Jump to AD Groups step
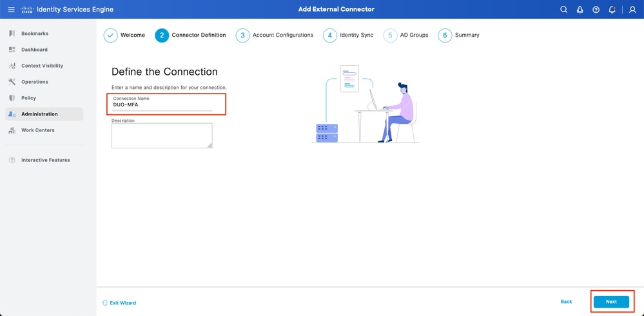Image resolution: width=644 pixels, height=316 pixels. [414, 35]
